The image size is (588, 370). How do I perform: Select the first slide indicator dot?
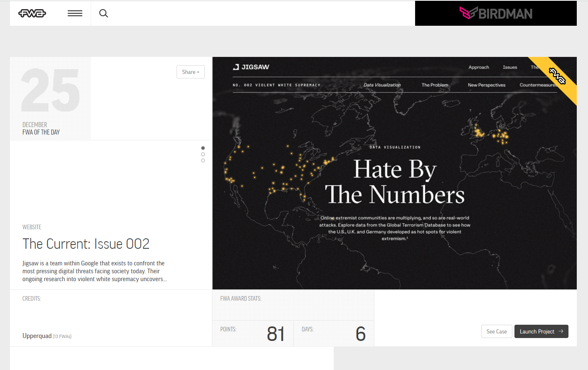tap(203, 148)
